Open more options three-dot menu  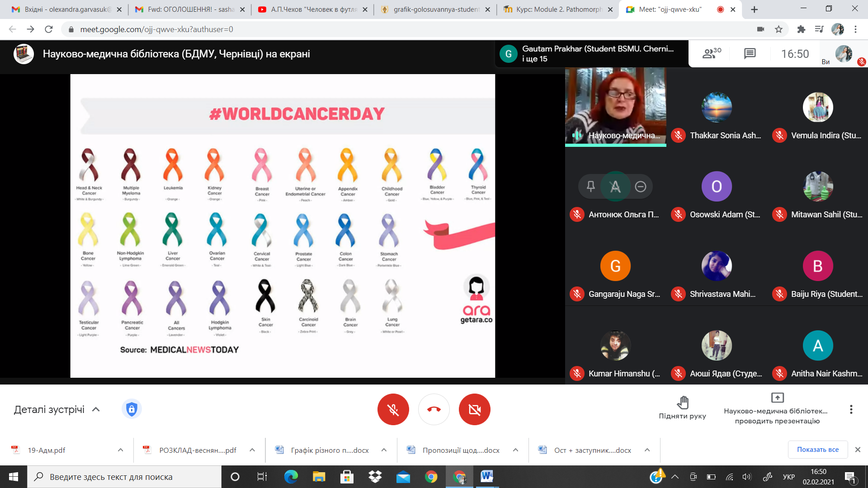tap(851, 409)
